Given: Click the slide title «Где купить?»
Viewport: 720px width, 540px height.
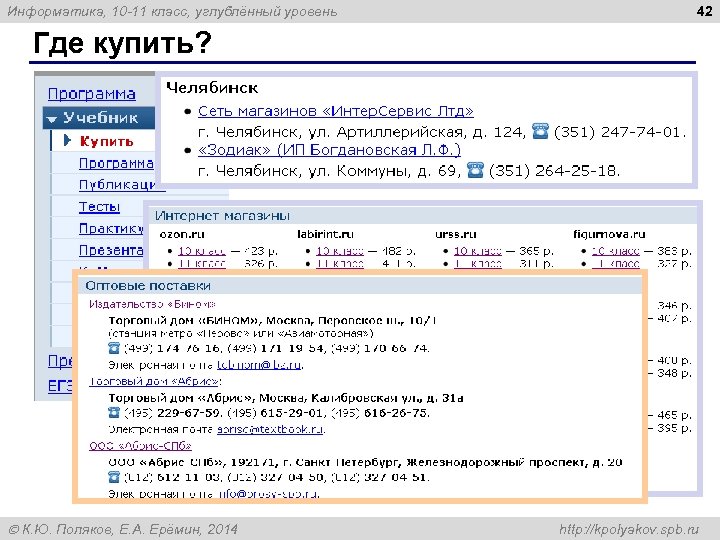Looking at the screenshot, I should (x=122, y=43).
